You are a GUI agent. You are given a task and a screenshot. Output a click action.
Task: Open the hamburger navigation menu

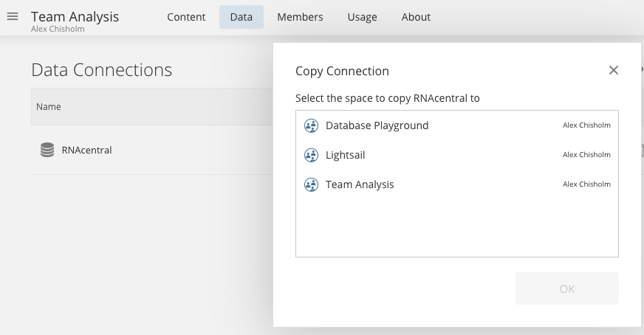click(x=13, y=16)
